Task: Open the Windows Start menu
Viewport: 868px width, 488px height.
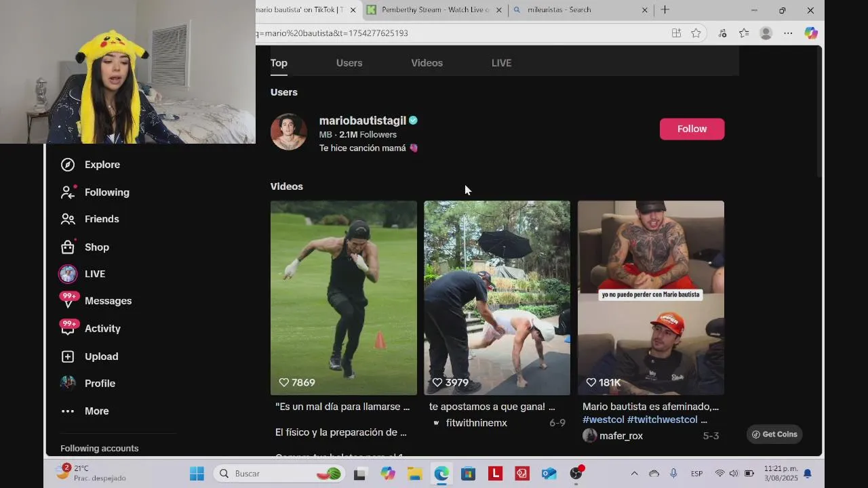Action: click(197, 474)
